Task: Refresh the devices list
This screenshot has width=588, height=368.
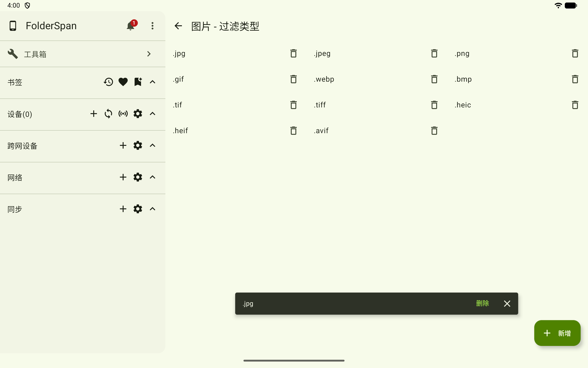Action: (x=108, y=114)
